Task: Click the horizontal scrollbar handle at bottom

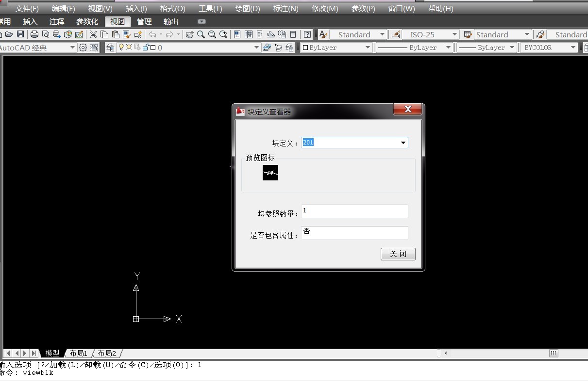Action: pos(554,353)
